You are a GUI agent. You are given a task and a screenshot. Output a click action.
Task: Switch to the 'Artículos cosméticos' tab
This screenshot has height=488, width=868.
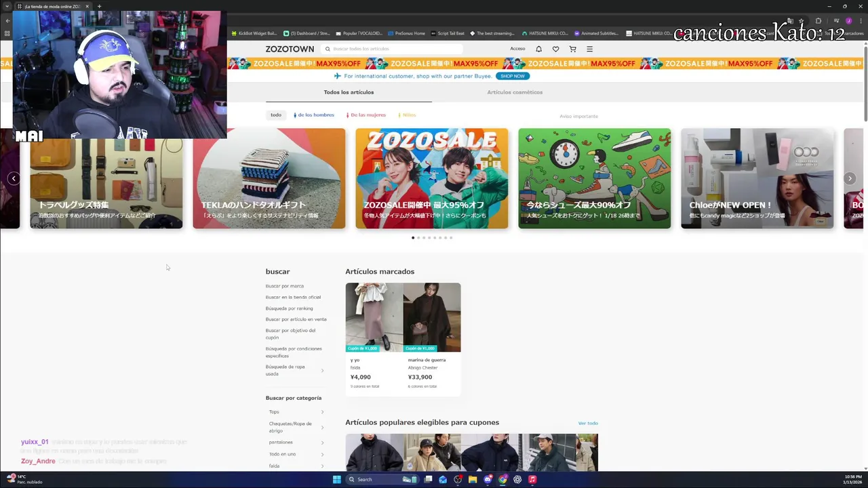coord(515,92)
